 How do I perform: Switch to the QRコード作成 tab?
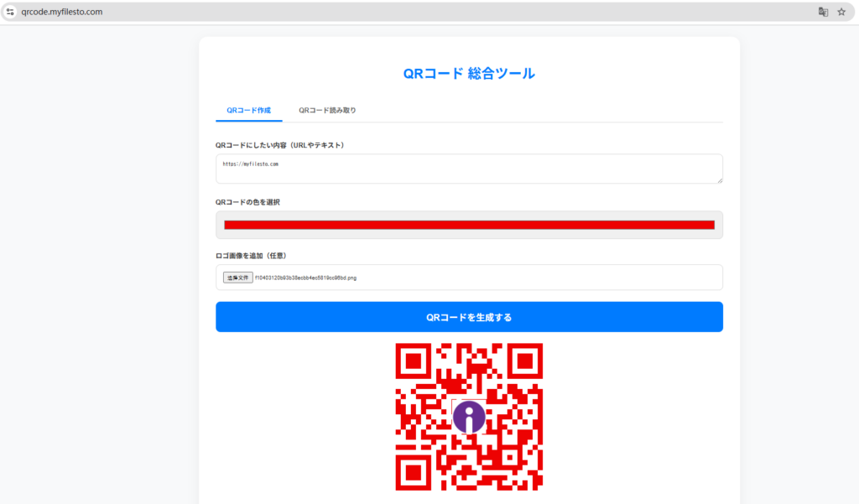click(248, 110)
